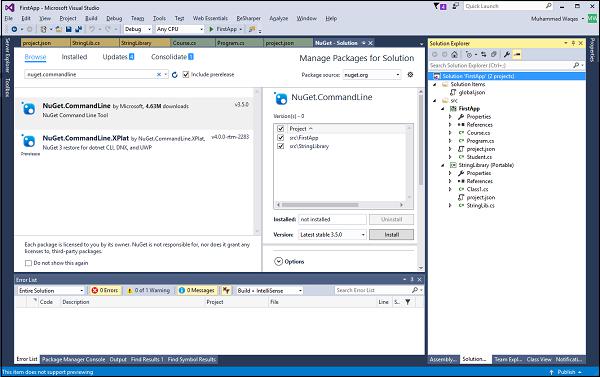Switch to the Installed tab
This screenshot has height=377, width=600.
tap(74, 57)
